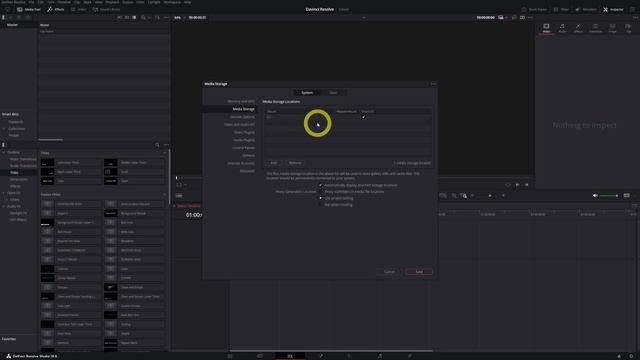Open the Playback menu
The image size is (640, 360).
(113, 2)
